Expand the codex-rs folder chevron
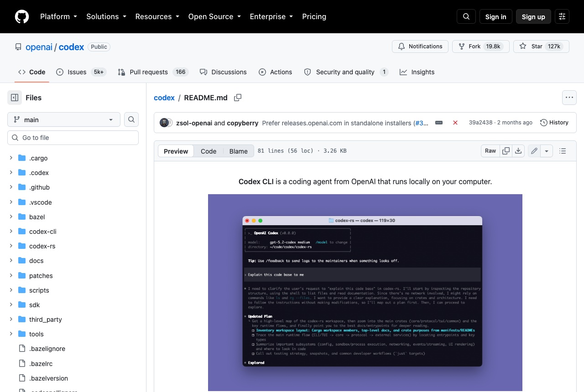 click(11, 246)
